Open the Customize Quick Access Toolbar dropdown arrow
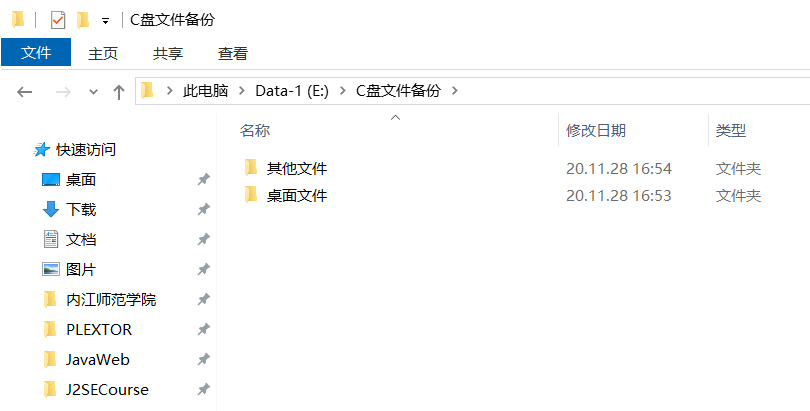 click(x=105, y=21)
